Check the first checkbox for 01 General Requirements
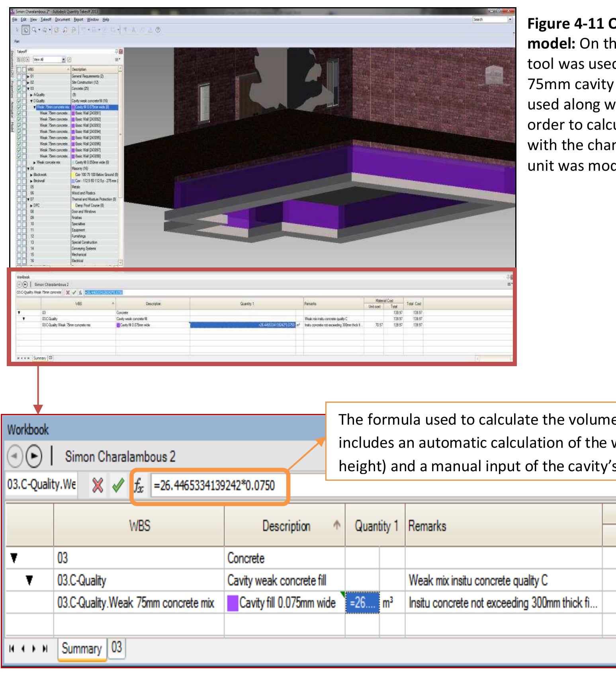 [x=19, y=76]
